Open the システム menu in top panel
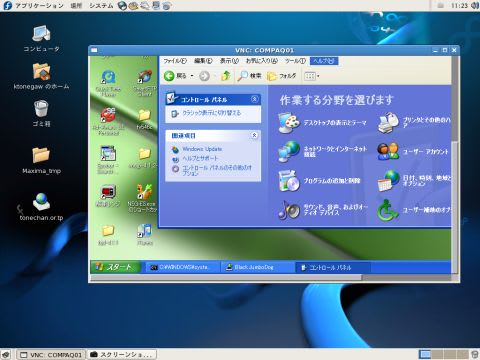 pyautogui.click(x=101, y=5)
